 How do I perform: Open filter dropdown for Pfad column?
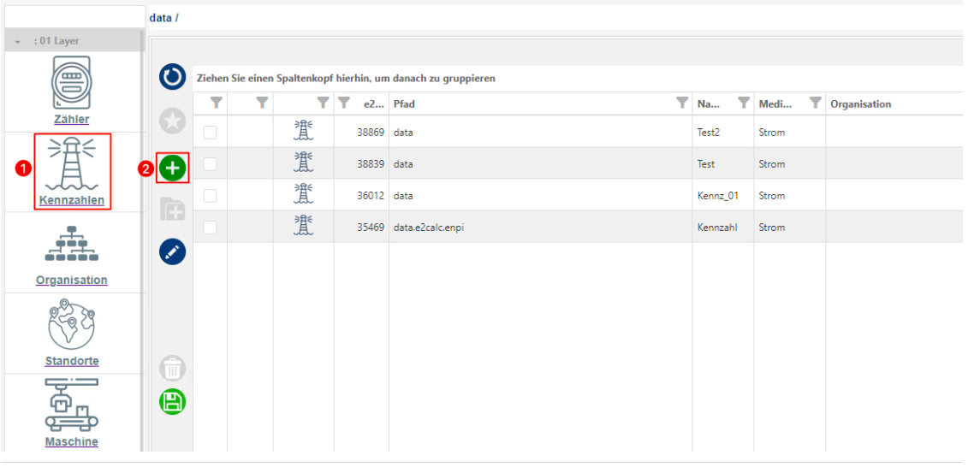[x=682, y=103]
